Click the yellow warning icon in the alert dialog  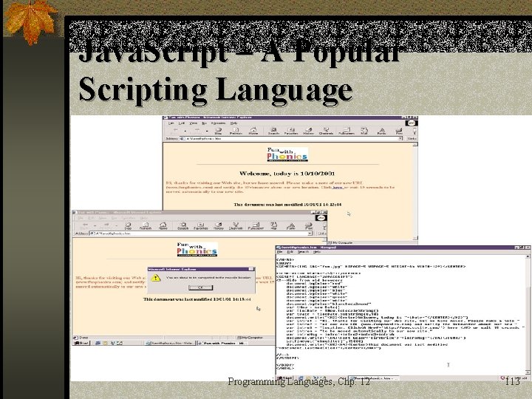pyautogui.click(x=155, y=278)
